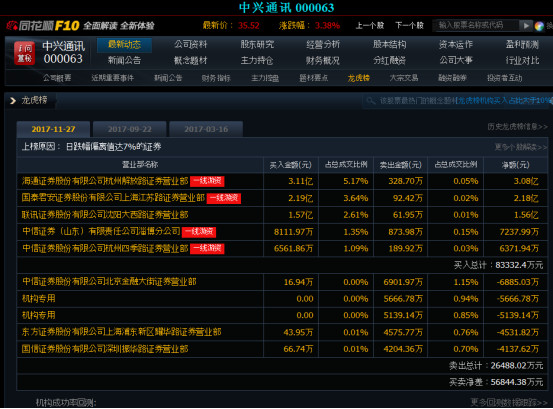Click the magnifier icon in hot concept bar
The image size is (553, 409).
coord(370,101)
